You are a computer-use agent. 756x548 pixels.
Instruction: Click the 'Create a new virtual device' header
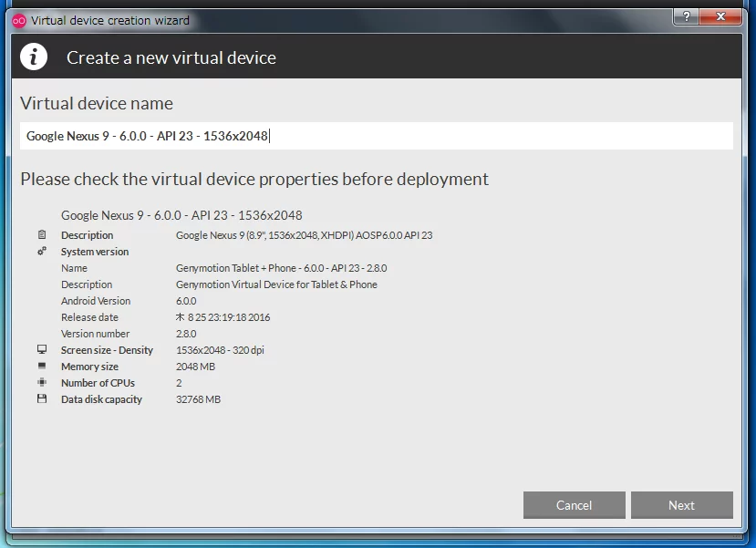pos(171,57)
